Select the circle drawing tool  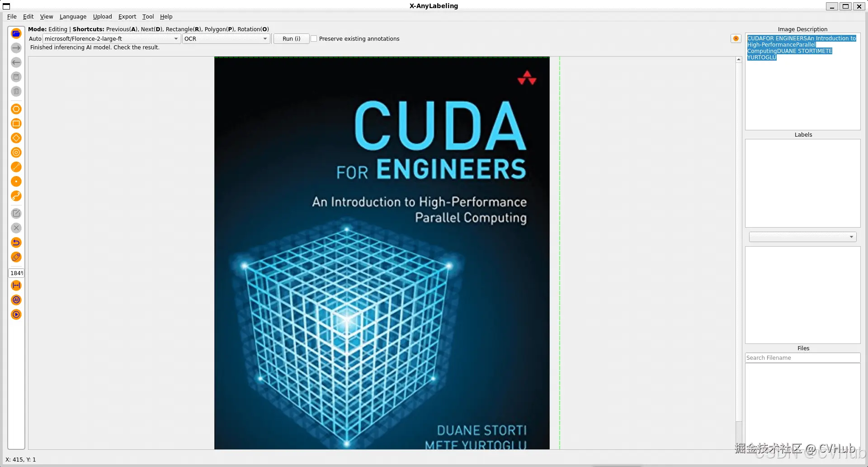pos(16,152)
